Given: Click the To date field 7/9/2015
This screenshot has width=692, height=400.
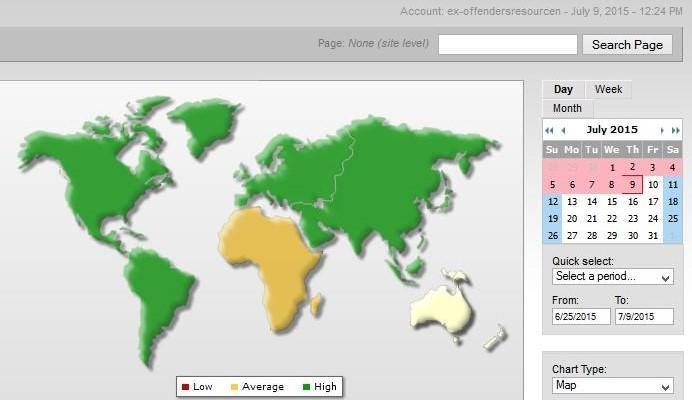Looking at the screenshot, I should (644, 317).
